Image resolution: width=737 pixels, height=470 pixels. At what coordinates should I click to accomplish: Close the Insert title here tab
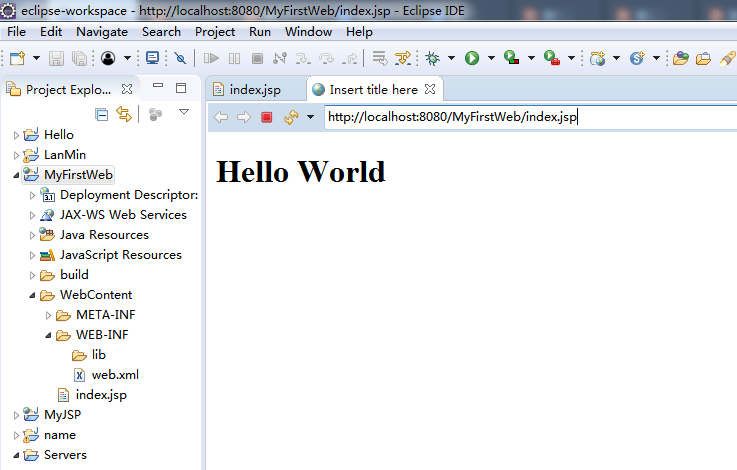pyautogui.click(x=430, y=89)
